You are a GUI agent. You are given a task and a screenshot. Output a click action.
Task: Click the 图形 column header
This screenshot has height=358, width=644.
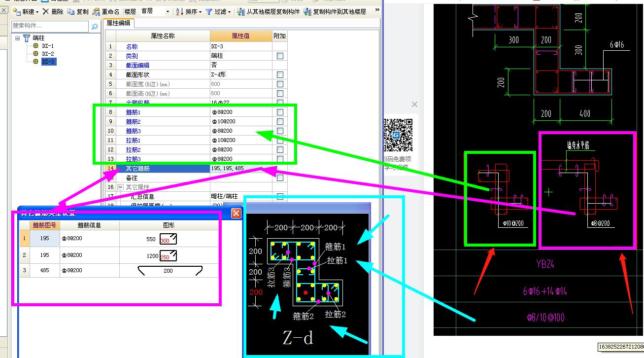[169, 225]
